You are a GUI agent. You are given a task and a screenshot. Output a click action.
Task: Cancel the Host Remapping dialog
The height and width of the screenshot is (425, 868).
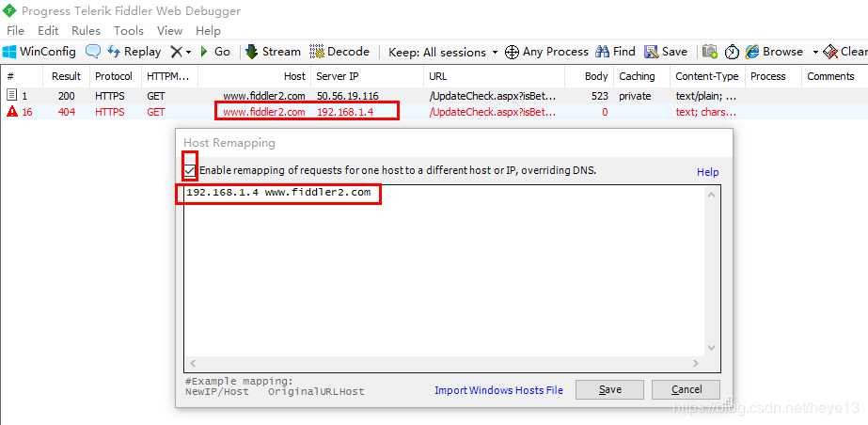click(686, 389)
